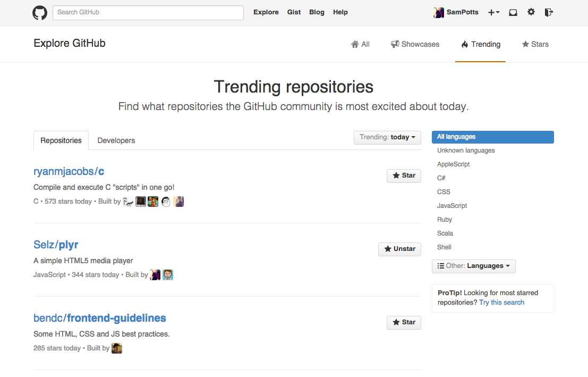Viewport: 588px width, 377px height.
Task: Open the notifications inbox icon
Action: (x=513, y=12)
